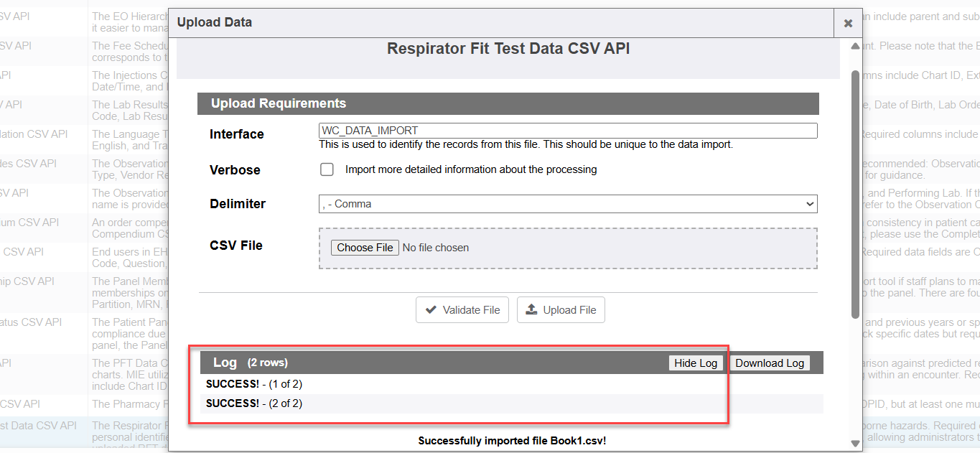
Task: Click the Upload File button label
Action: 569,310
